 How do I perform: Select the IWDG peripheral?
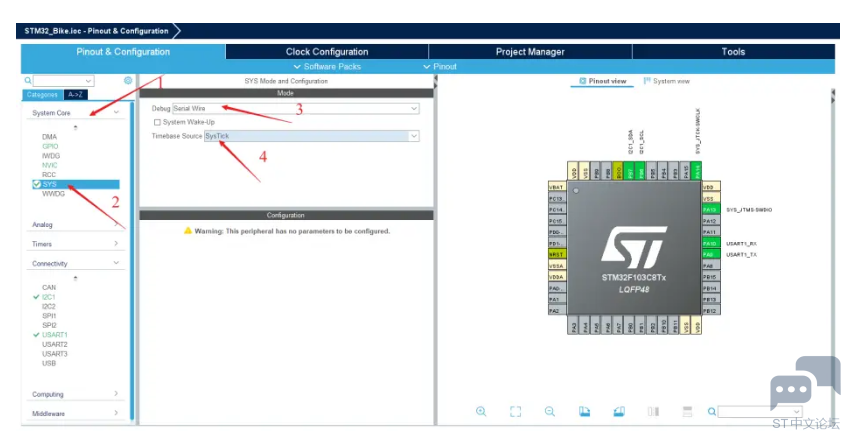(51, 156)
